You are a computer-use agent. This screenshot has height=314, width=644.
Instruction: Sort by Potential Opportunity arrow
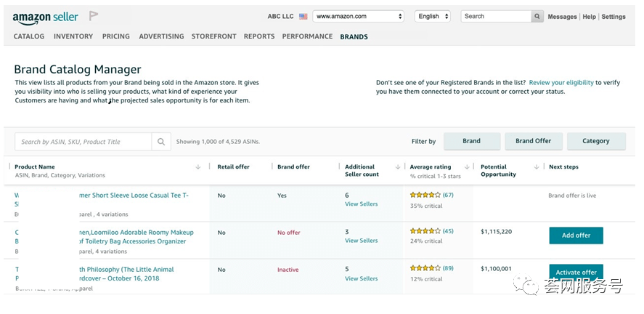point(537,167)
